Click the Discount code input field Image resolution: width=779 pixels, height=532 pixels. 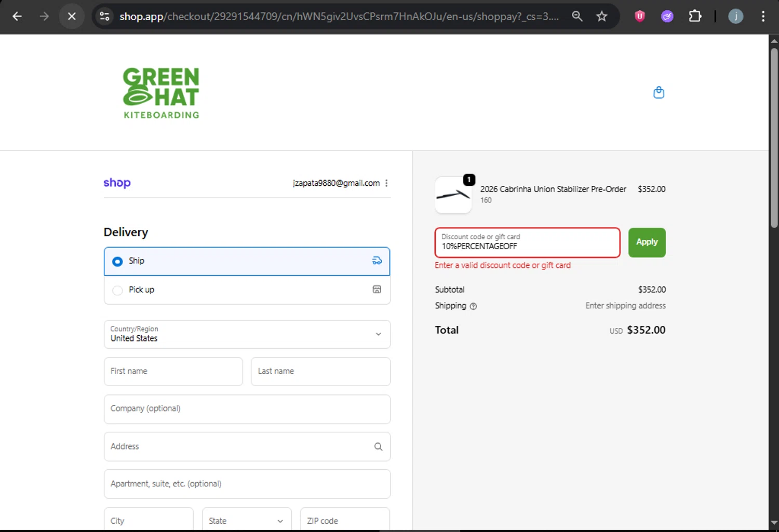528,242
